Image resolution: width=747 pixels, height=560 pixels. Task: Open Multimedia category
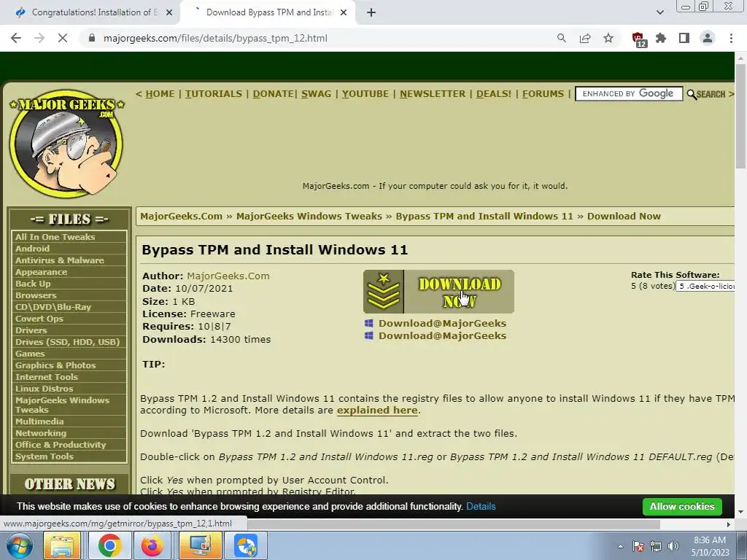tap(39, 421)
